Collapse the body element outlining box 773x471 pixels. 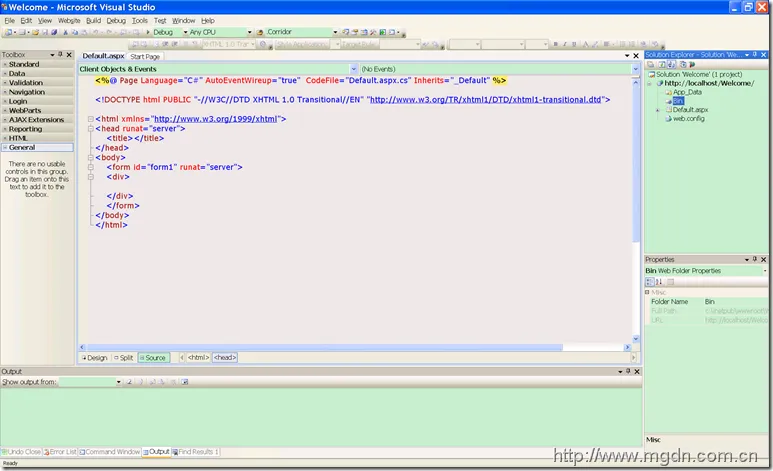coord(91,157)
